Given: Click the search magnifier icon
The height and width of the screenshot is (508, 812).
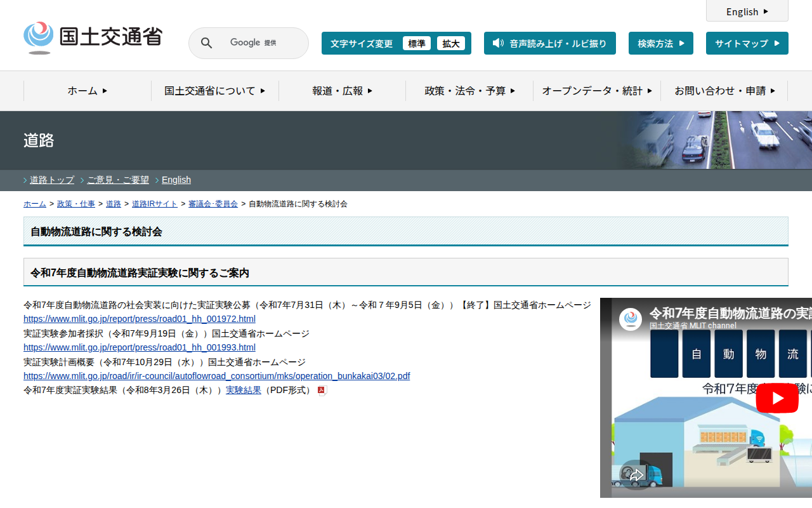Looking at the screenshot, I should 207,43.
